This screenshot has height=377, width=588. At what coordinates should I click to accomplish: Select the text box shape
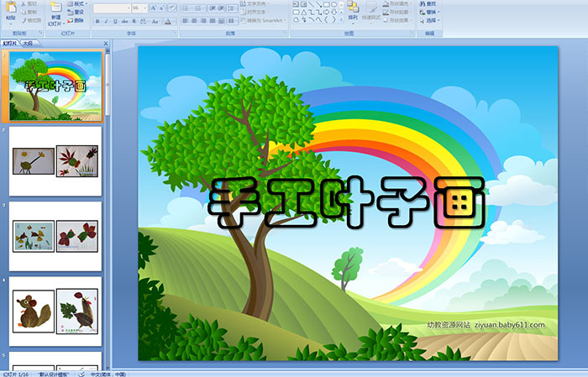pyautogui.click(x=296, y=4)
